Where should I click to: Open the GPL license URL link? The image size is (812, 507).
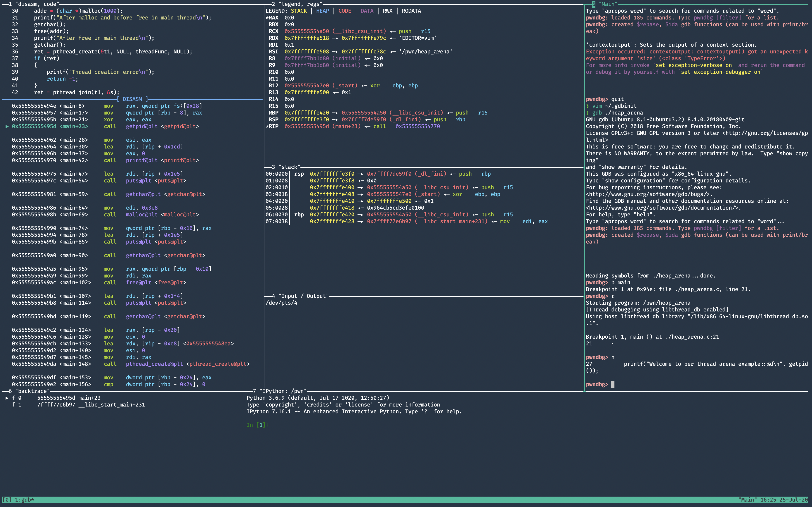tap(765, 133)
